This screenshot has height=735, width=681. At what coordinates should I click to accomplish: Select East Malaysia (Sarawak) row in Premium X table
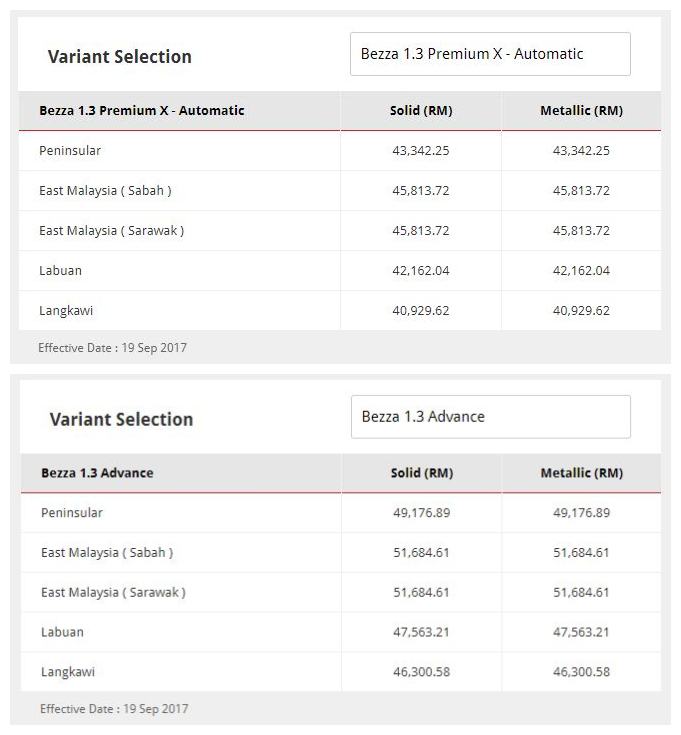[x=111, y=231]
